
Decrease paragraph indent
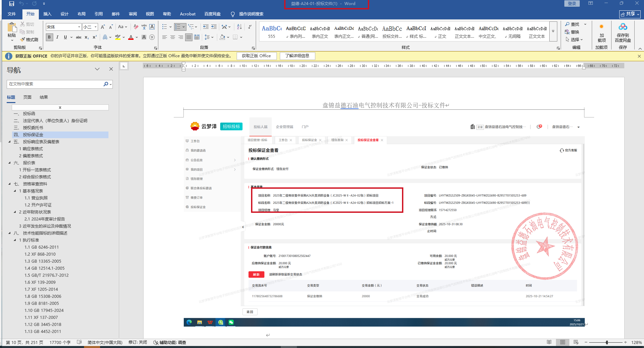click(206, 27)
